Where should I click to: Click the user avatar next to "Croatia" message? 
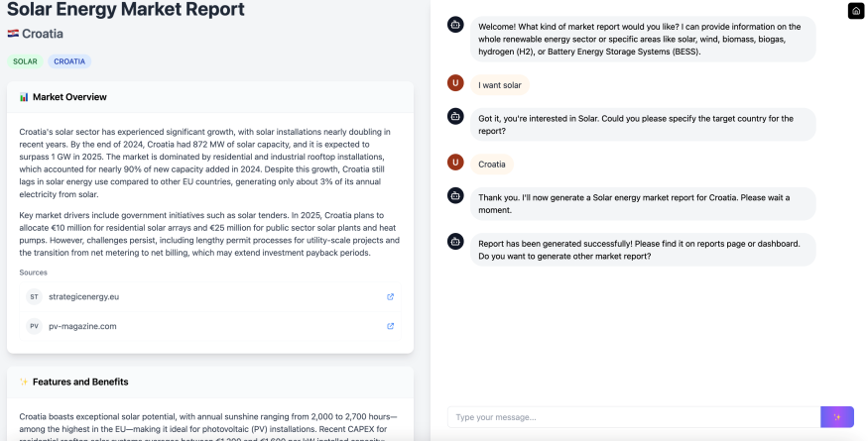(x=455, y=163)
